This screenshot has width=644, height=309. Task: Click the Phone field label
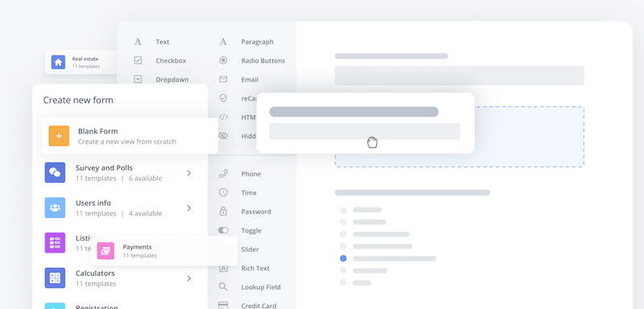click(251, 174)
